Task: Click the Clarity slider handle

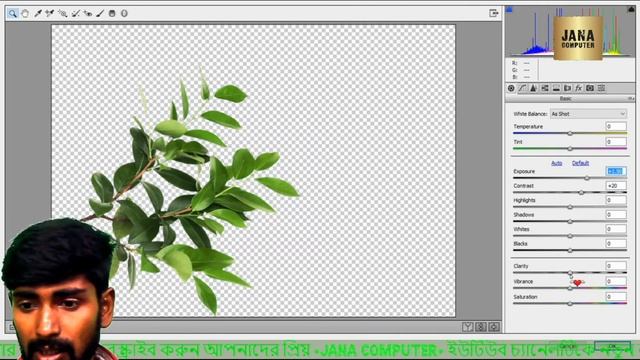Action: pyautogui.click(x=570, y=273)
